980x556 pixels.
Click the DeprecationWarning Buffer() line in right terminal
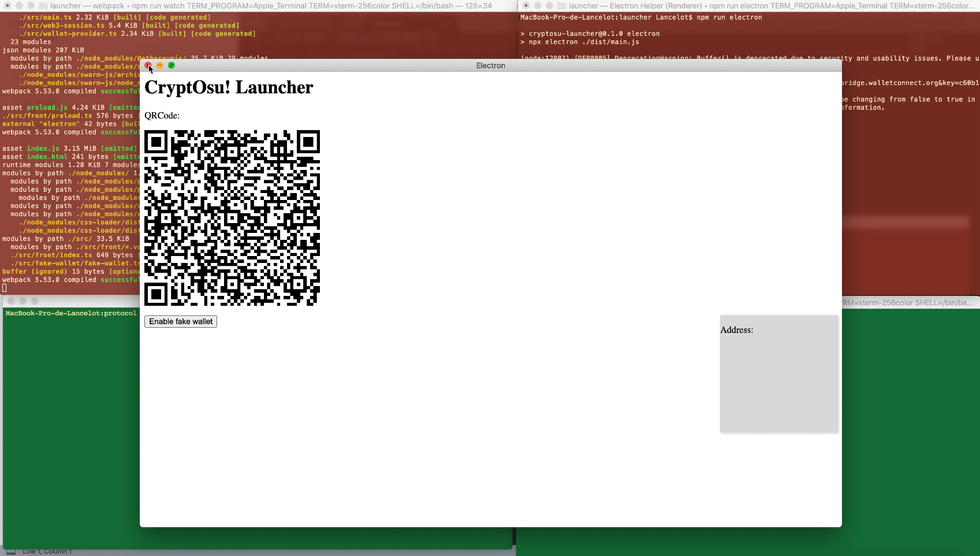click(750, 58)
